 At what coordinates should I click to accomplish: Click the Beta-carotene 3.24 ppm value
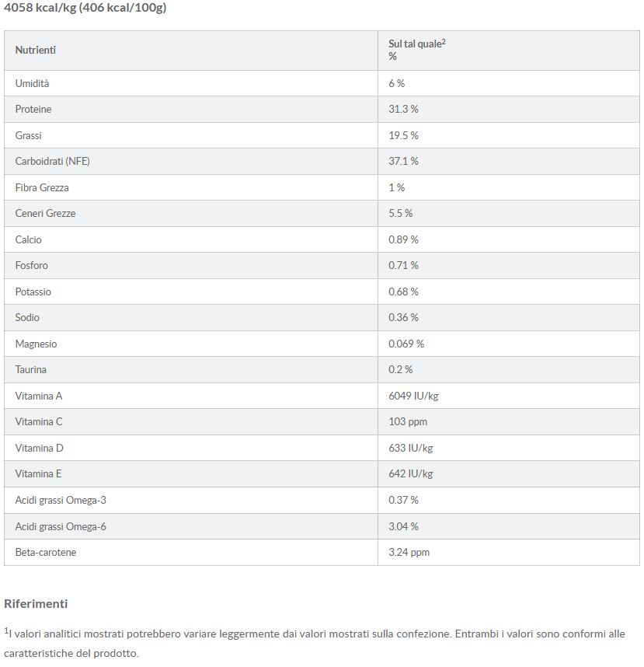(x=409, y=552)
